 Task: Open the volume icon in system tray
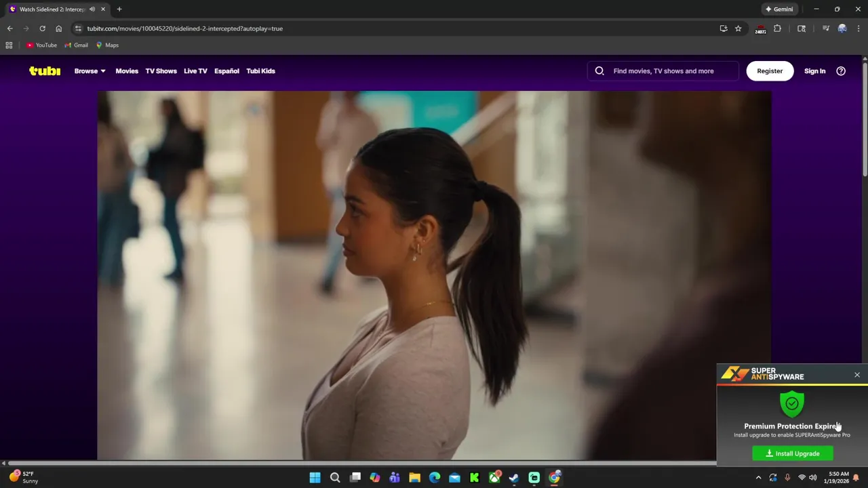(813, 478)
